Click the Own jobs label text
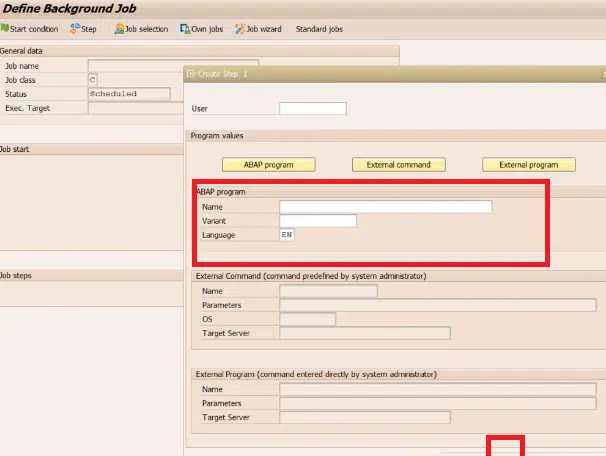 tap(208, 29)
